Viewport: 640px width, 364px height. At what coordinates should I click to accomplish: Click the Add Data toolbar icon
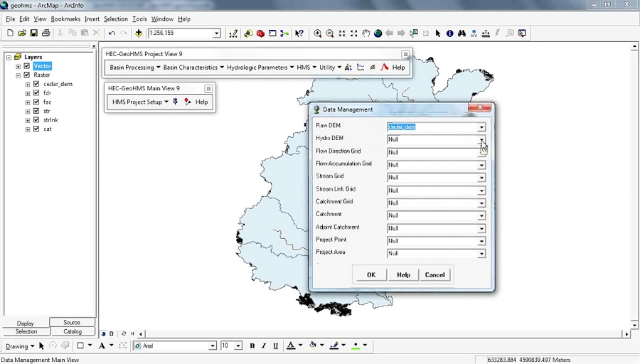click(139, 33)
